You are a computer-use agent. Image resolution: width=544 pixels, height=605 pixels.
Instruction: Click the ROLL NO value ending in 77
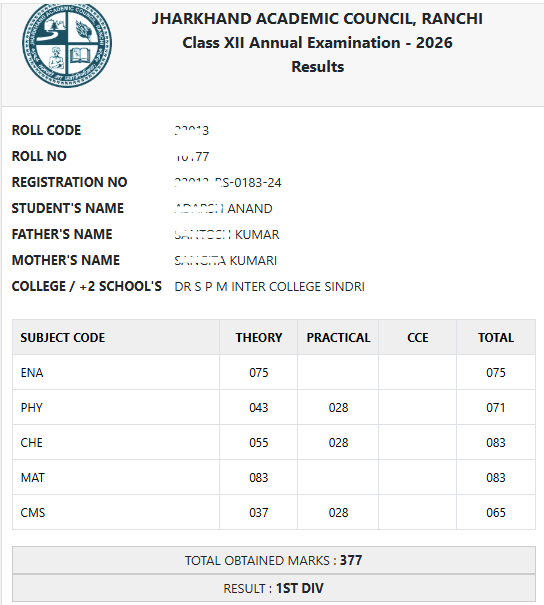[192, 156]
